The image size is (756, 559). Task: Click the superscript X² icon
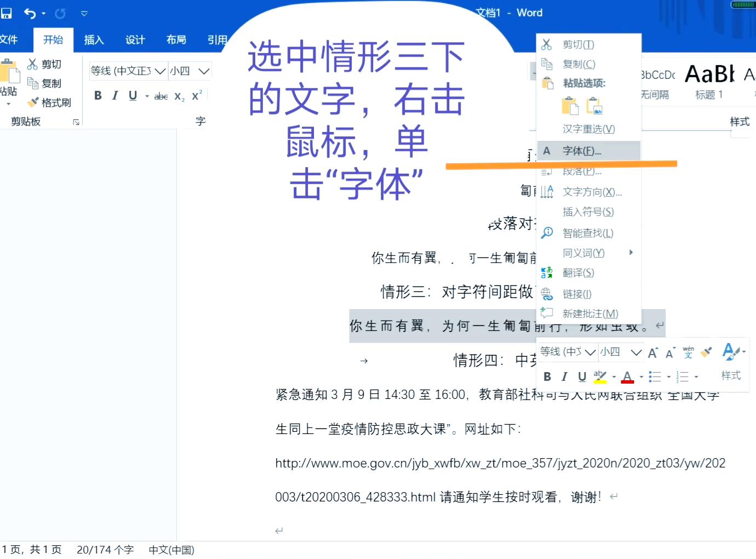197,95
